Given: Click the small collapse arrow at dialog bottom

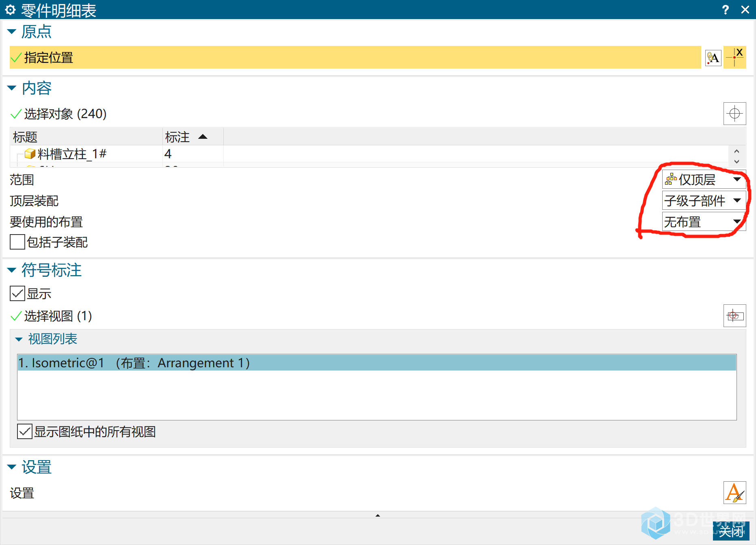Looking at the screenshot, I should click(378, 515).
